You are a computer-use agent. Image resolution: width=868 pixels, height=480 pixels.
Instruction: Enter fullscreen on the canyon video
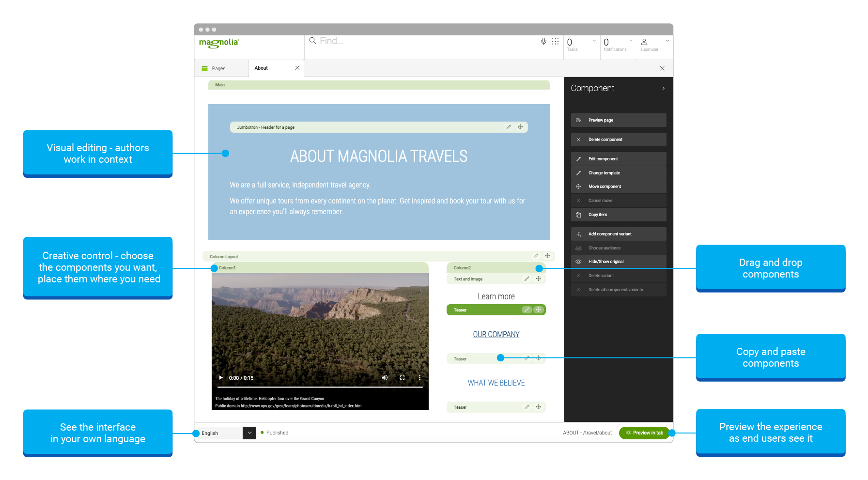click(x=402, y=378)
